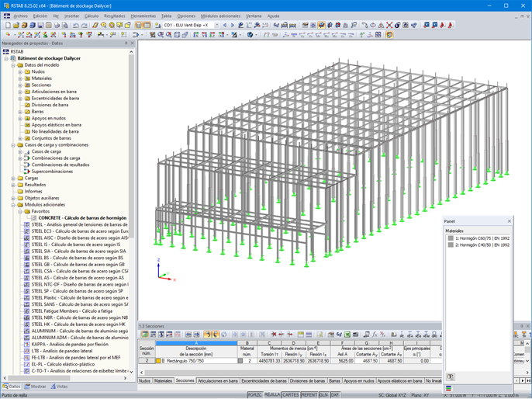
Task: Click the colored lines icon at panel bottom
Action: coord(448,388)
